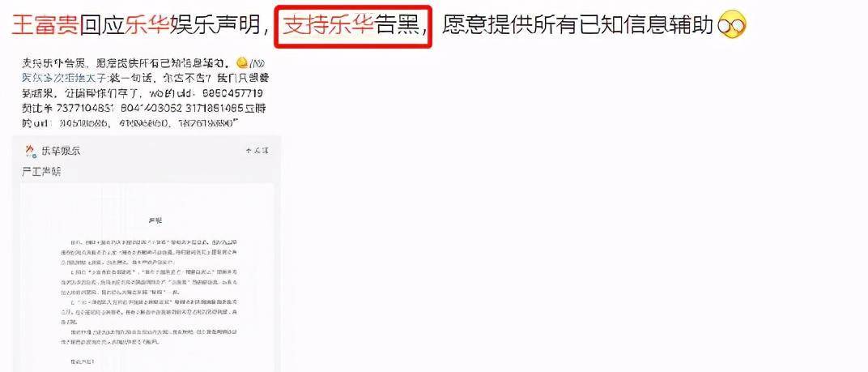Follow 乐华娱乐 with the +关注 button
The image size is (868, 372).
tap(257, 151)
